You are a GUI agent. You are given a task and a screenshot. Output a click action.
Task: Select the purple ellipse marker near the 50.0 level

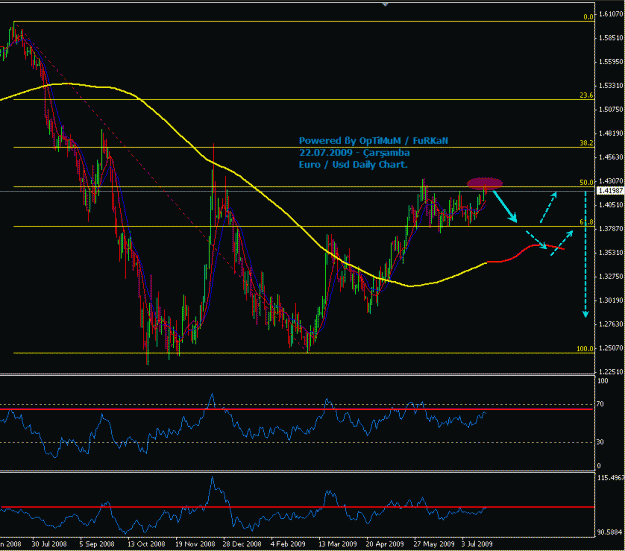pyautogui.click(x=485, y=183)
